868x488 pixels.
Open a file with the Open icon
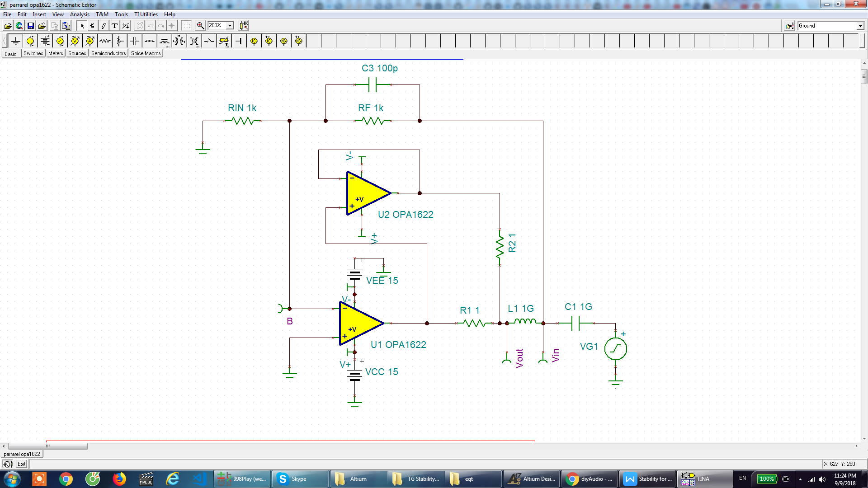8,26
